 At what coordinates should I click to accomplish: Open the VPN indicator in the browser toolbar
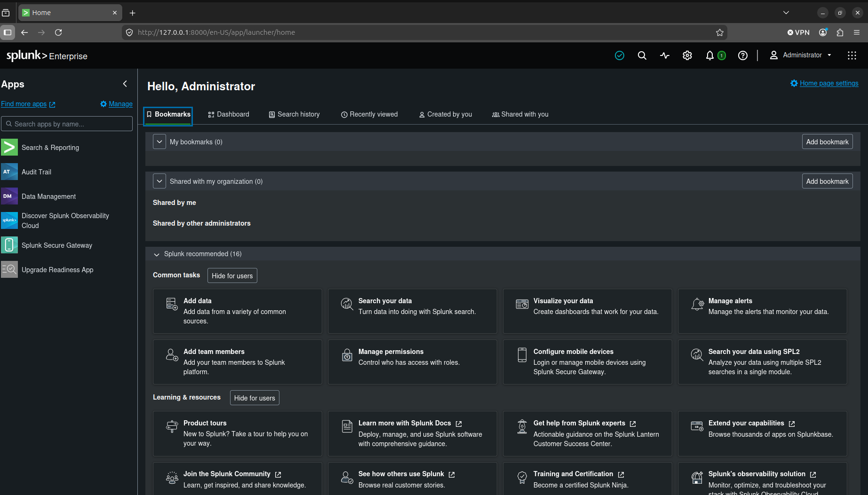click(798, 32)
